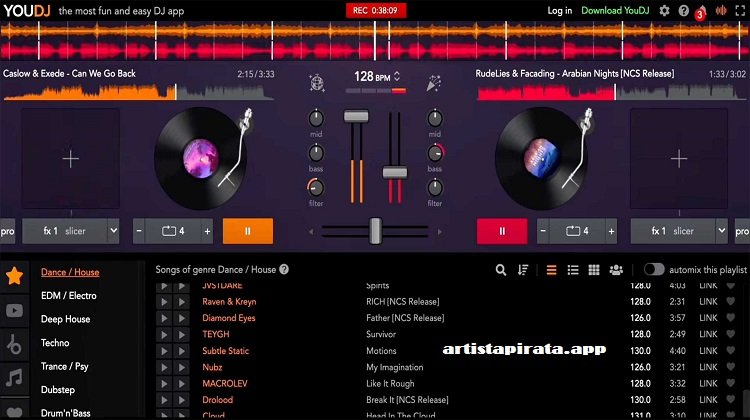Click the party popper icon near BPM
This screenshot has width=750, height=420.
tap(433, 83)
